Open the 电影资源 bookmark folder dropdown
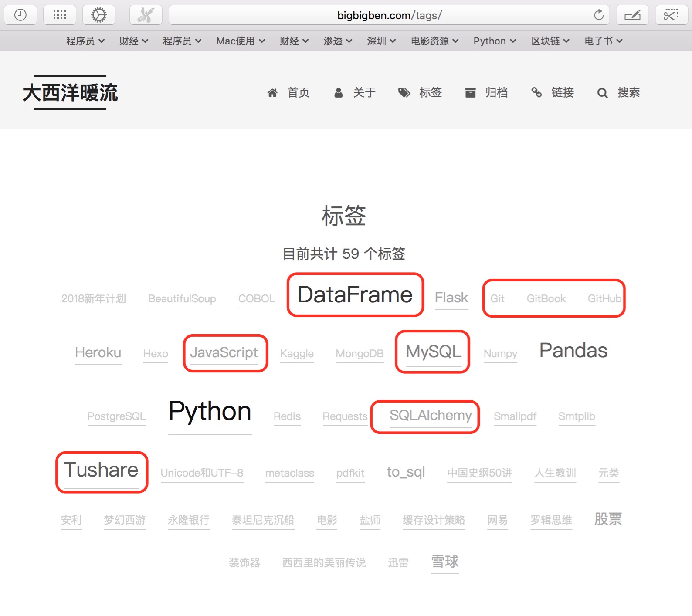The image size is (692, 616). point(434,41)
